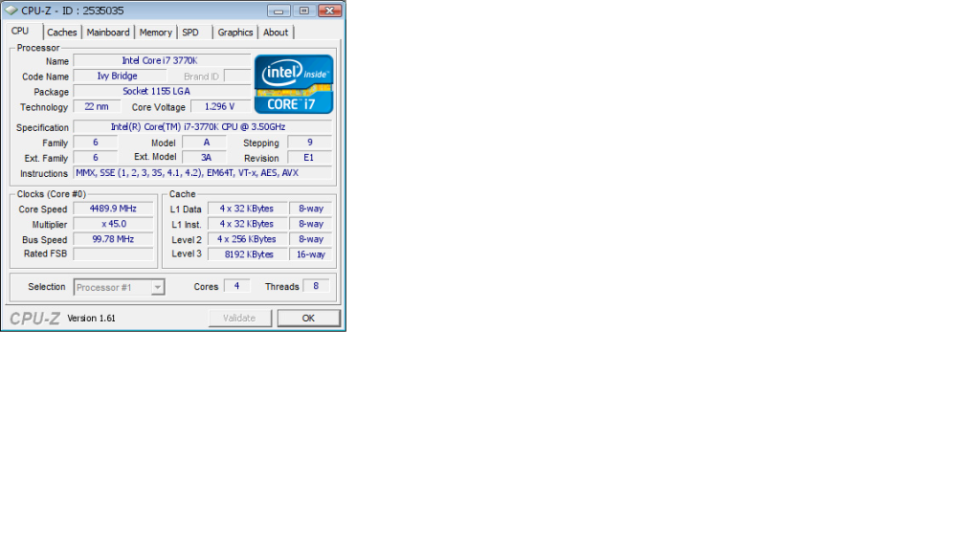Close the CPU-Z window
Image resolution: width=980 pixels, height=551 pixels.
329,11
